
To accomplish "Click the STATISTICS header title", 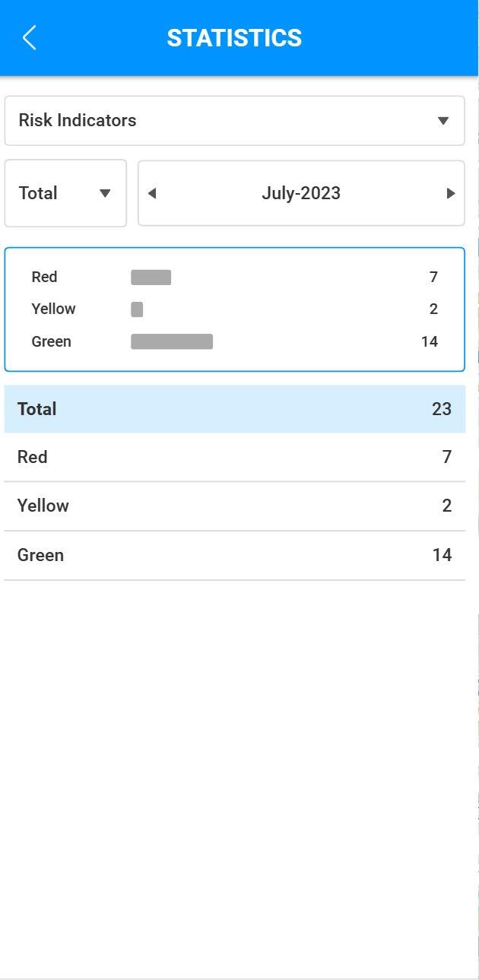I will pyautogui.click(x=234, y=38).
